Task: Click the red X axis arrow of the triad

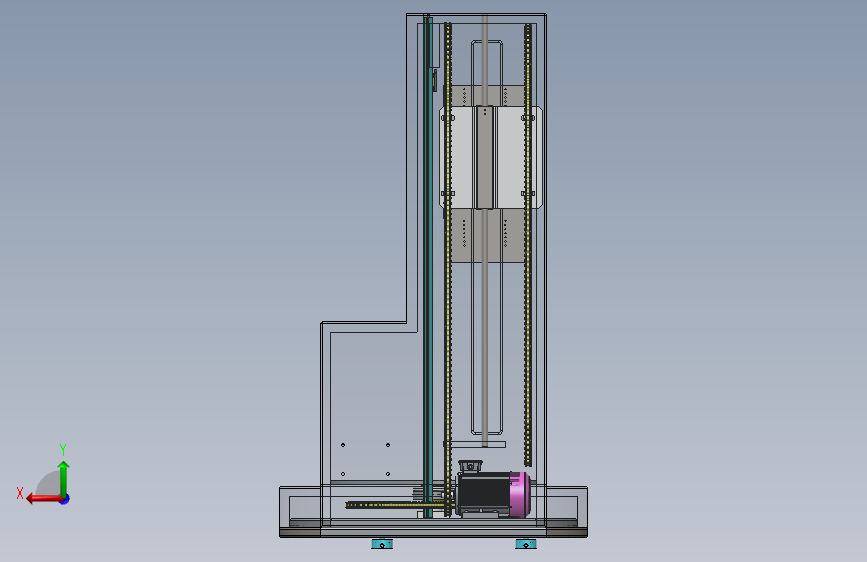Action: click(44, 499)
